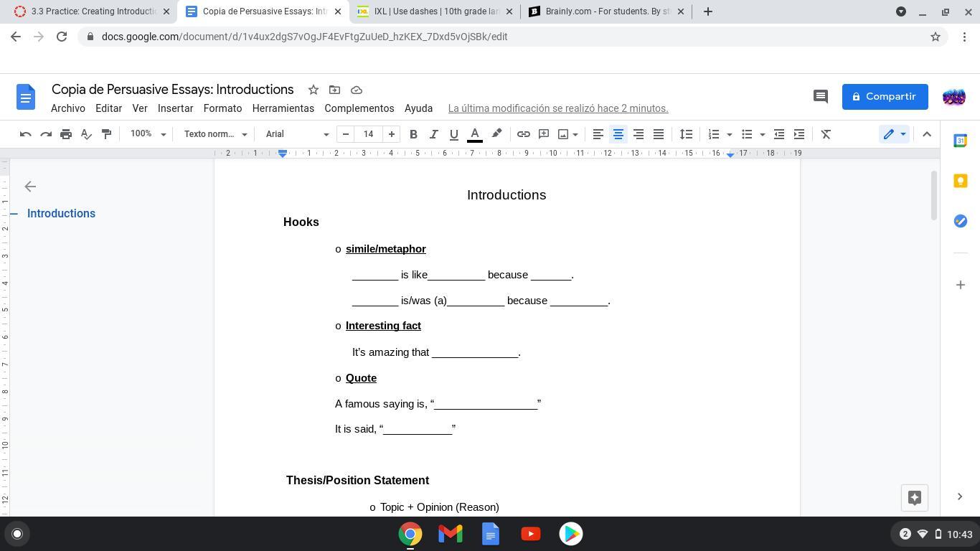Viewport: 980px width, 551px height.
Task: Open the Herramientas menu
Action: coord(283,108)
